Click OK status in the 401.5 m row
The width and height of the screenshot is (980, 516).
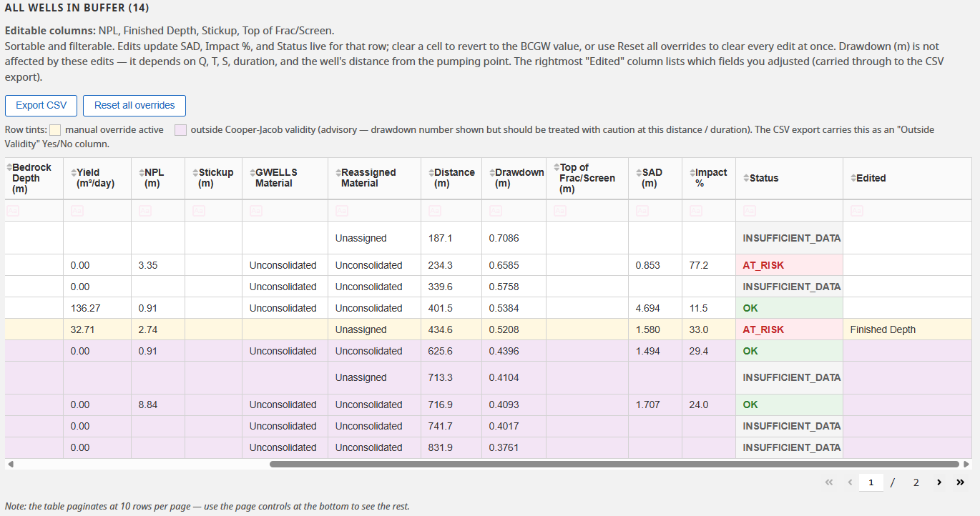pyautogui.click(x=750, y=308)
